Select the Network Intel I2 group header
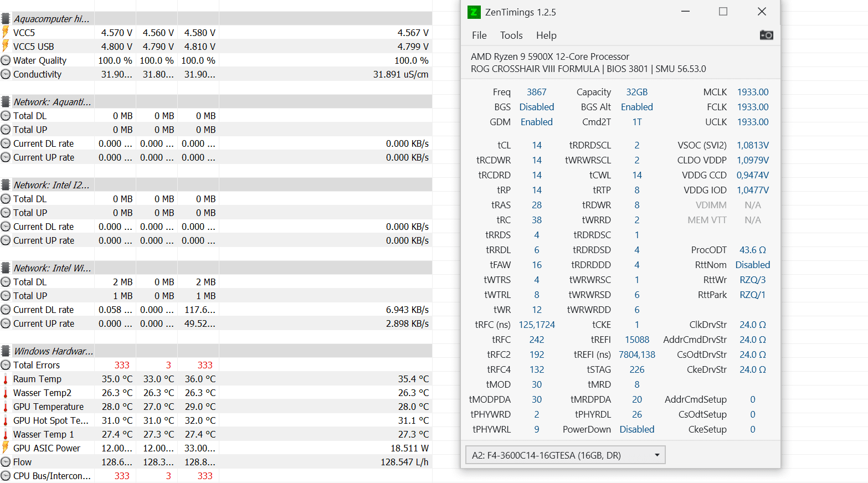Viewport: 868px width, 483px height. pos(216,185)
